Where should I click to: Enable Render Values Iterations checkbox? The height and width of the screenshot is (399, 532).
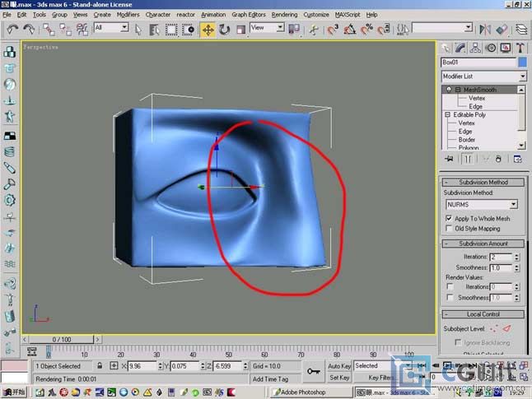pos(450,287)
